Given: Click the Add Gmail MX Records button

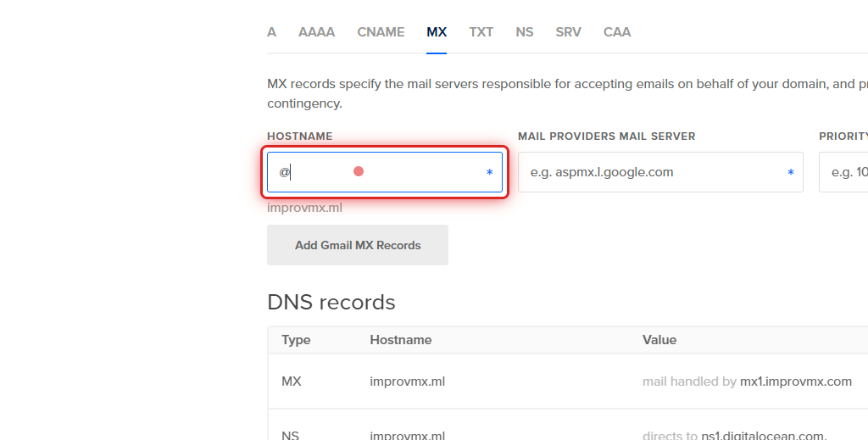Looking at the screenshot, I should point(358,245).
